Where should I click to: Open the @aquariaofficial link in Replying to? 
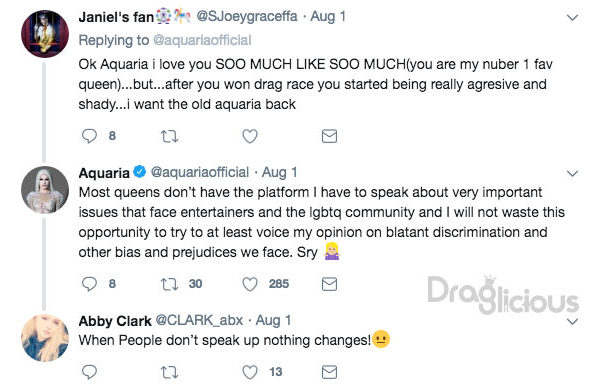pyautogui.click(x=202, y=40)
